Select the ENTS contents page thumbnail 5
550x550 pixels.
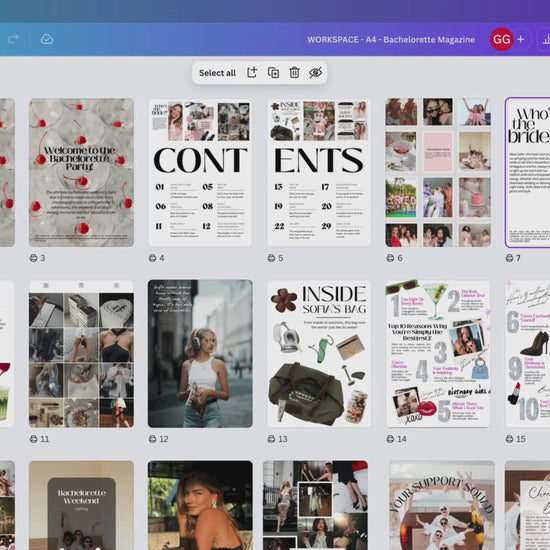coord(319,173)
